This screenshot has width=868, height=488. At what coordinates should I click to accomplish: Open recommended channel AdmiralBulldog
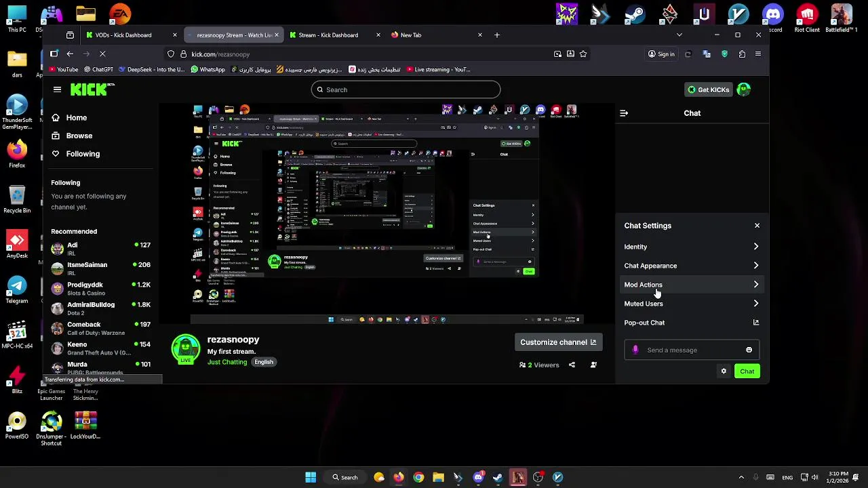100,308
